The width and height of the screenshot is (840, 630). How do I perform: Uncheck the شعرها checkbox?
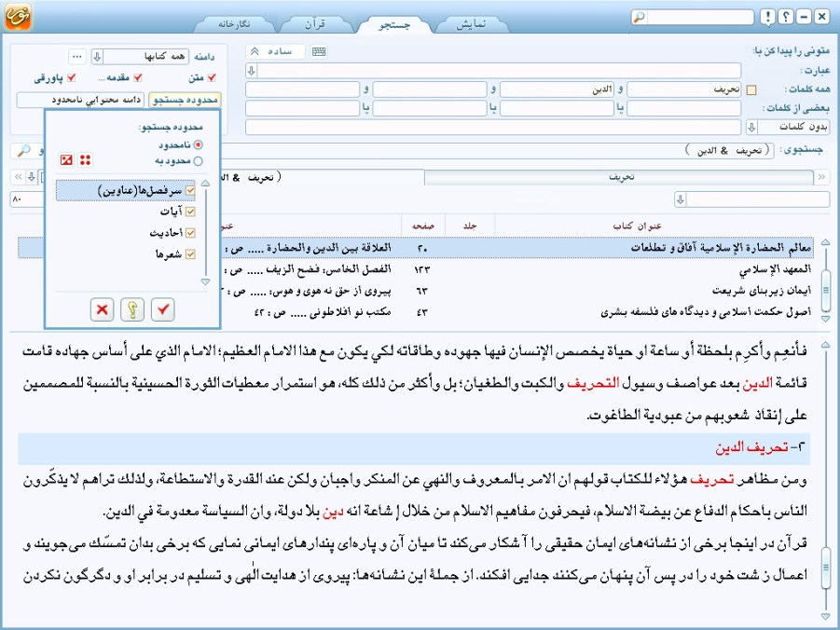190,254
